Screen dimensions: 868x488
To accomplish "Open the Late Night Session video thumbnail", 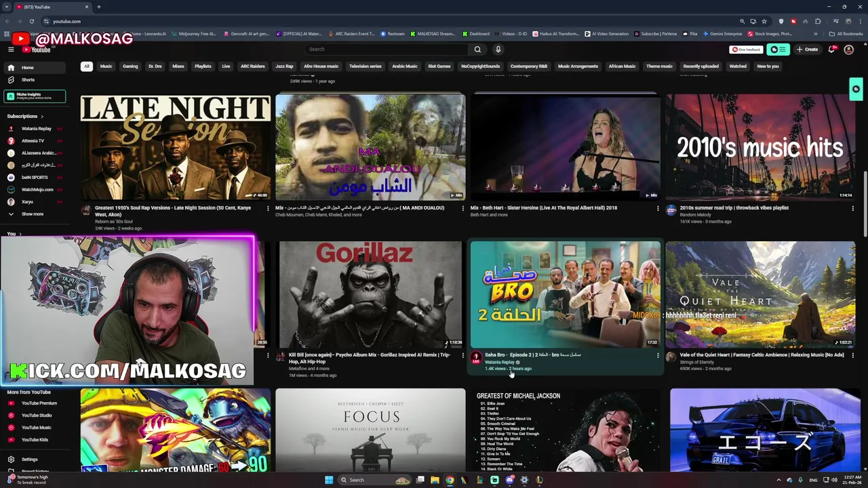I will click(x=176, y=147).
